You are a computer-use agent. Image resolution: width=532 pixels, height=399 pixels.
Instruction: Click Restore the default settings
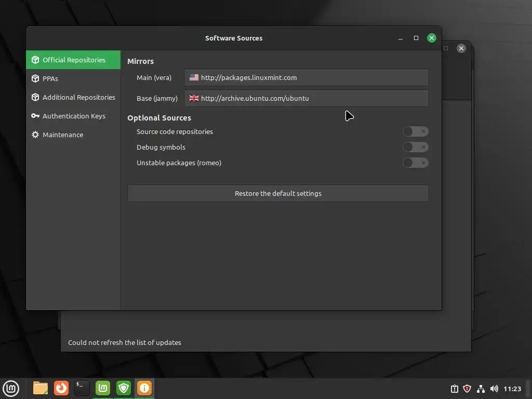pos(278,193)
